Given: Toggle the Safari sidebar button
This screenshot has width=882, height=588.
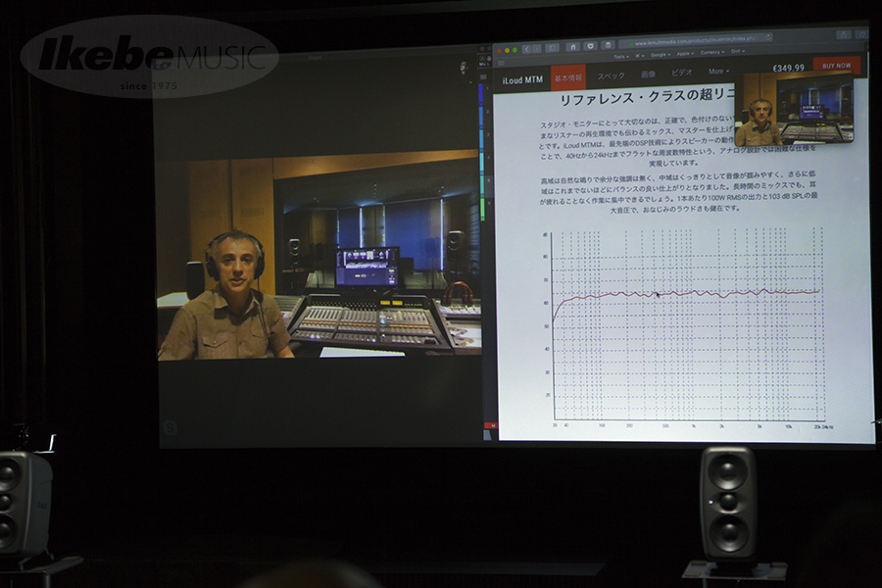Looking at the screenshot, I should coord(552,47).
